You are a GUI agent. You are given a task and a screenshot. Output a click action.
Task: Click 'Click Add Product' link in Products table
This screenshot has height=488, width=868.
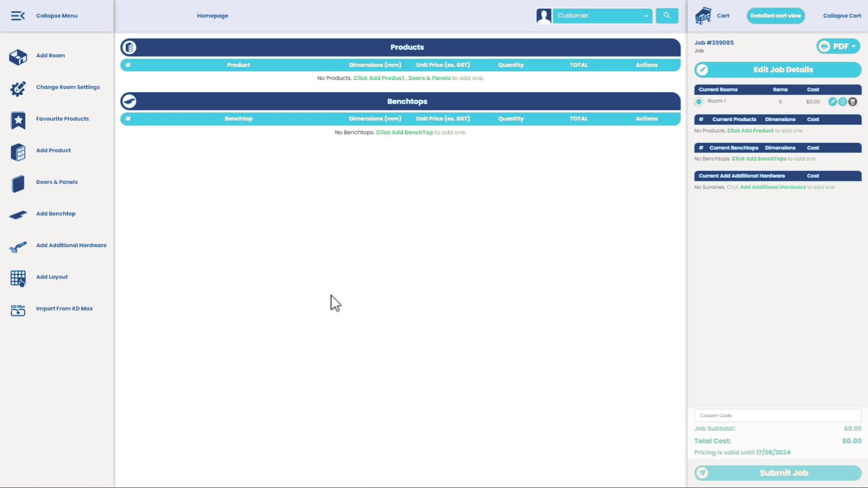(x=379, y=78)
